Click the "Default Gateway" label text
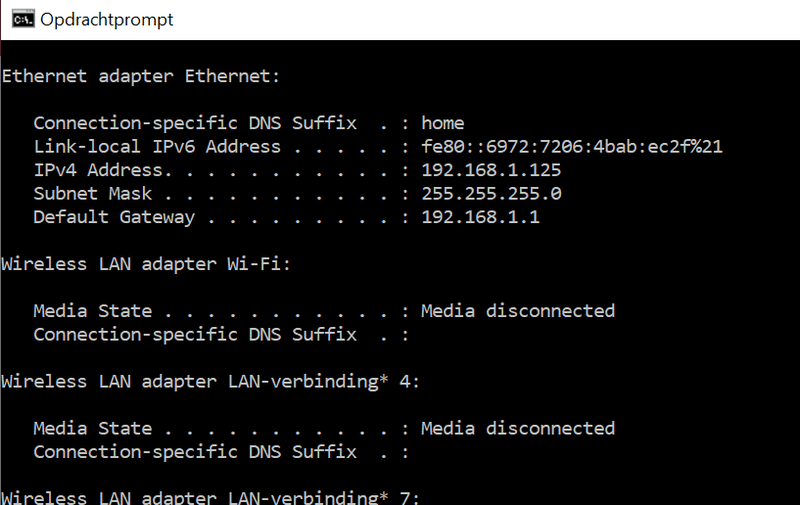This screenshot has height=505, width=800. tap(114, 217)
